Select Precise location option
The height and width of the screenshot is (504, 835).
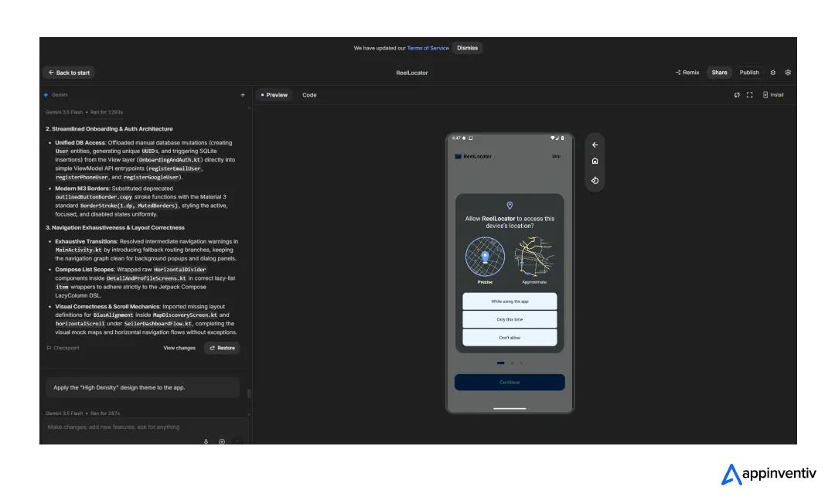pyautogui.click(x=485, y=260)
